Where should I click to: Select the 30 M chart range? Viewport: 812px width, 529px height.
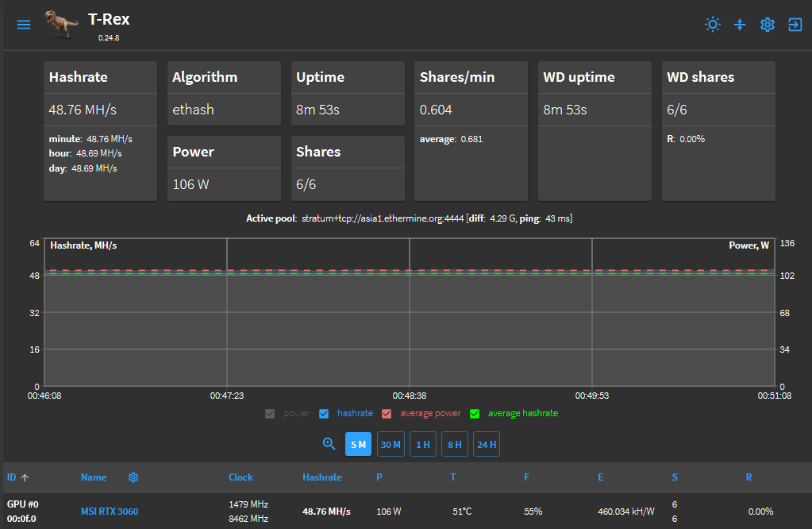point(391,444)
